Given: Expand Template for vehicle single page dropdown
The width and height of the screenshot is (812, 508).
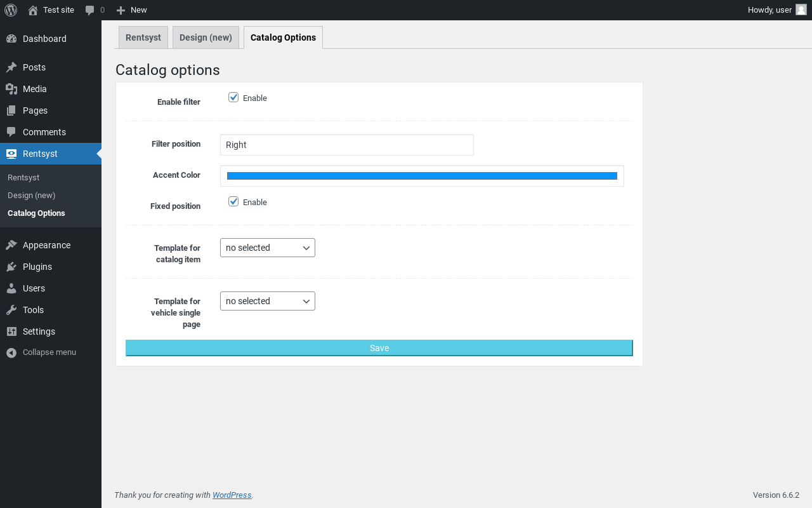Looking at the screenshot, I should (267, 301).
